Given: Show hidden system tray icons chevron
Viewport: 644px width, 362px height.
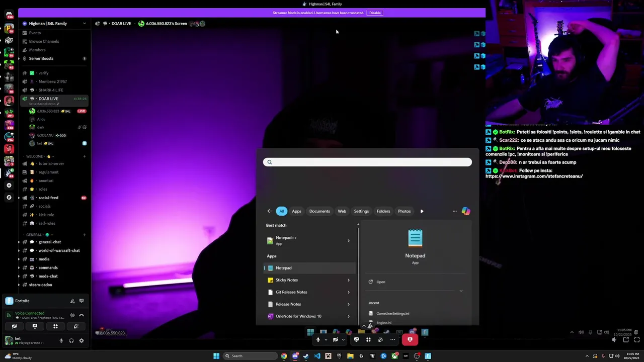Looking at the screenshot, I should 587,356.
